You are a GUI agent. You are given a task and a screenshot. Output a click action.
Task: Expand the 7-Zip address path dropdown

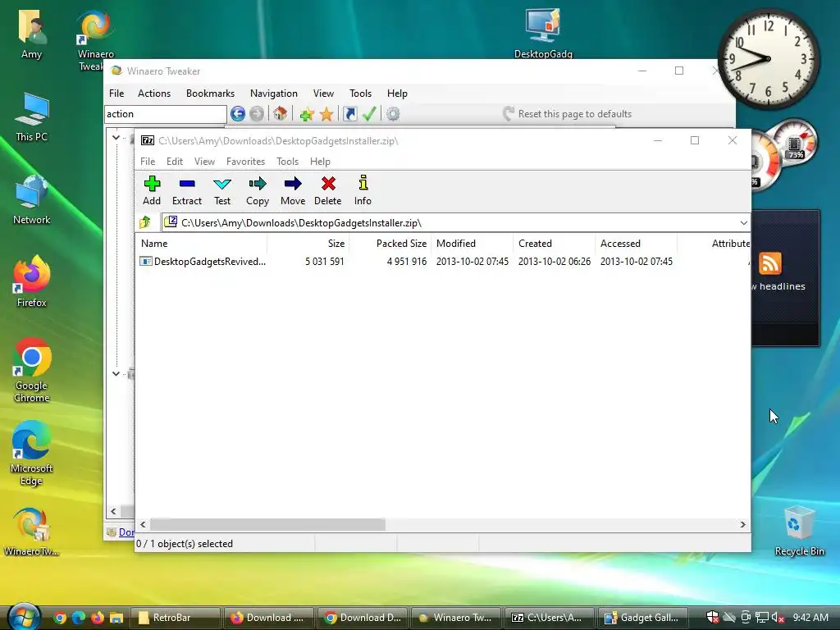(x=743, y=223)
